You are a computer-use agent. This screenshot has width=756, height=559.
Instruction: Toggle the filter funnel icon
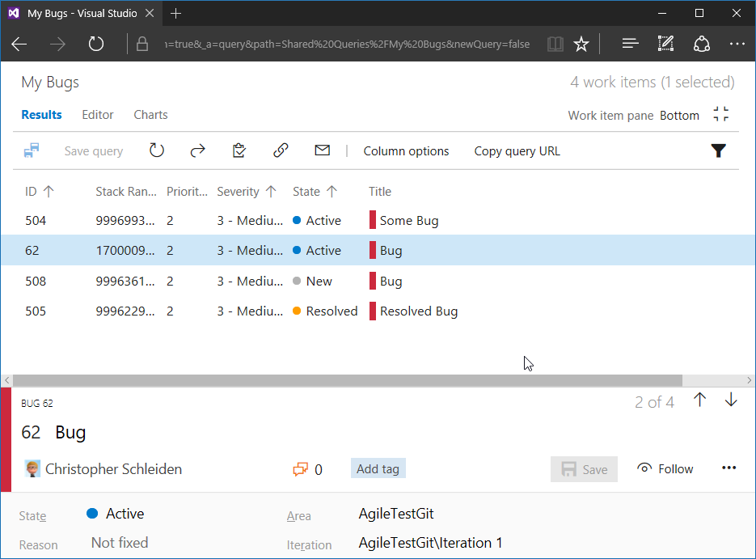pos(718,151)
